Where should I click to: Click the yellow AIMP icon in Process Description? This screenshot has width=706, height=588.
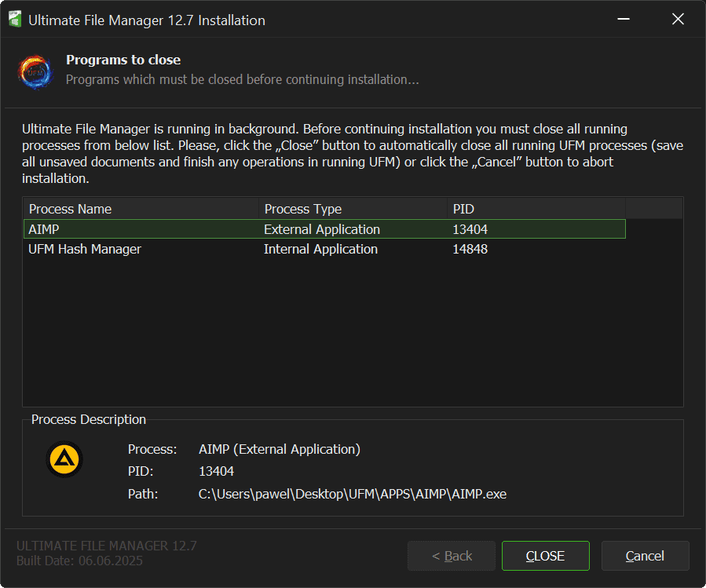click(64, 460)
